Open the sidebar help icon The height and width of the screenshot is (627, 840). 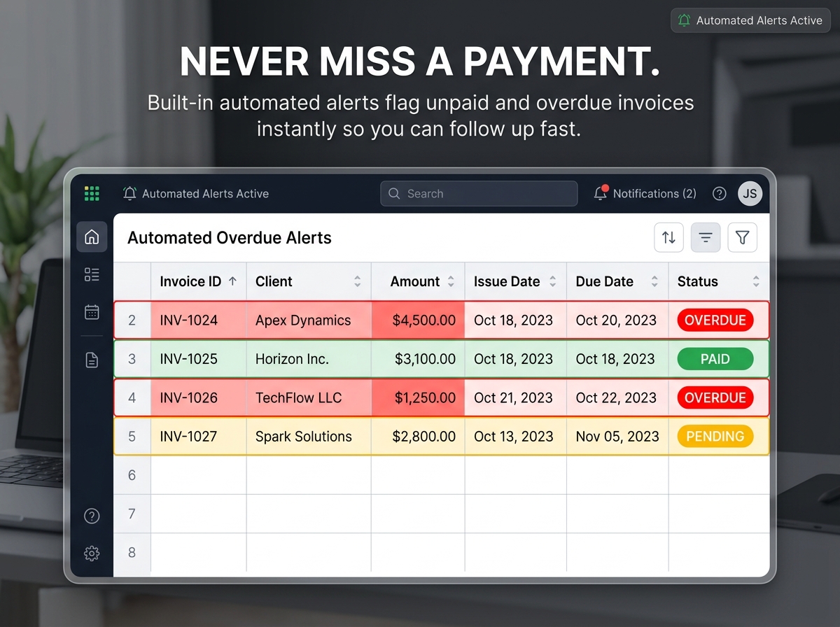pos(92,516)
